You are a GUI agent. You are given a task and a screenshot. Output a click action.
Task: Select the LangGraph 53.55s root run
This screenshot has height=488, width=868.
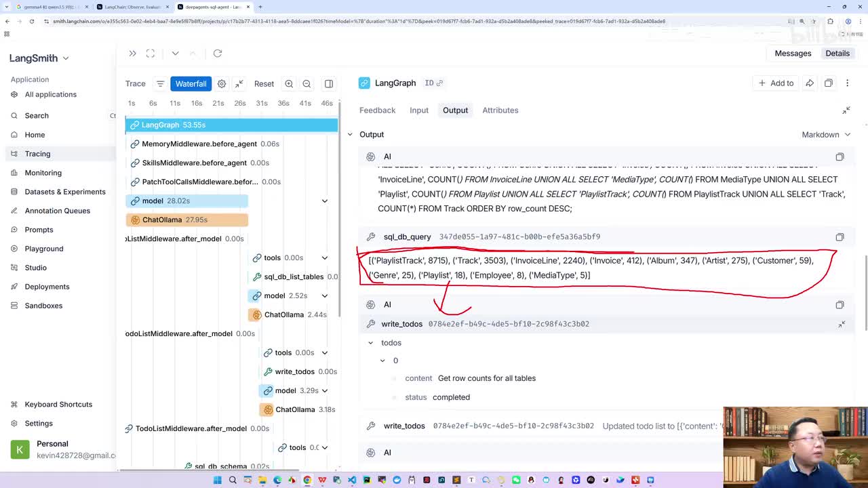(231, 125)
